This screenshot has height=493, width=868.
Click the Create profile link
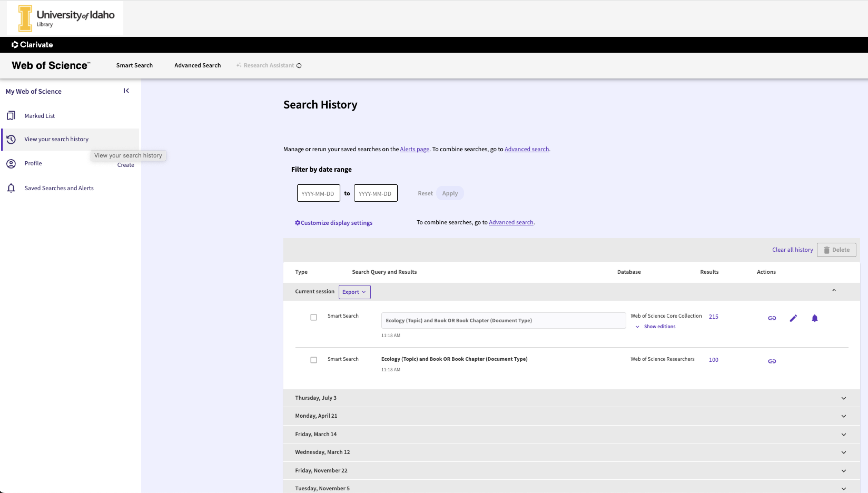[x=126, y=165]
